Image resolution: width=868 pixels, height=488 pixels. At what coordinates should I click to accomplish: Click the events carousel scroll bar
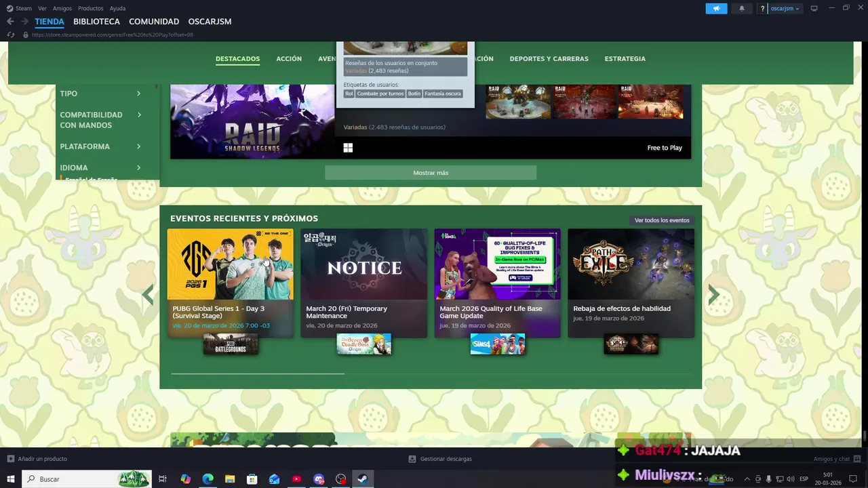coord(258,373)
